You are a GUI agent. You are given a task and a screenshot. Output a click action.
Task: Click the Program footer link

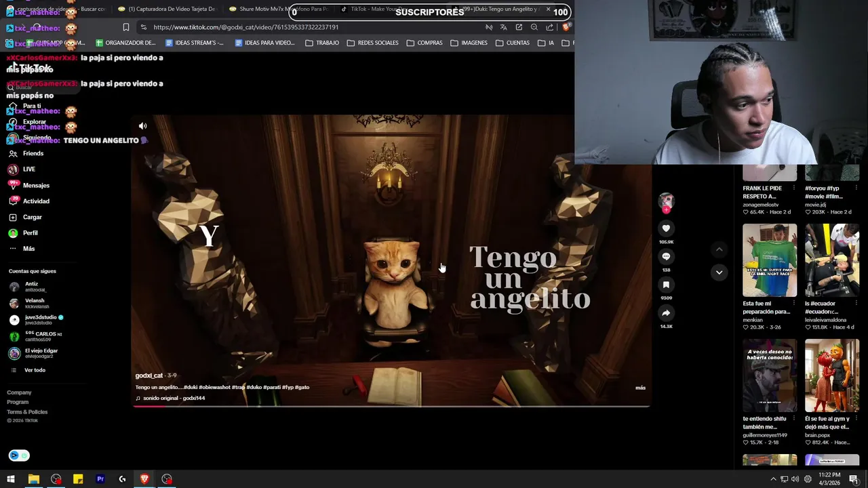(x=18, y=402)
